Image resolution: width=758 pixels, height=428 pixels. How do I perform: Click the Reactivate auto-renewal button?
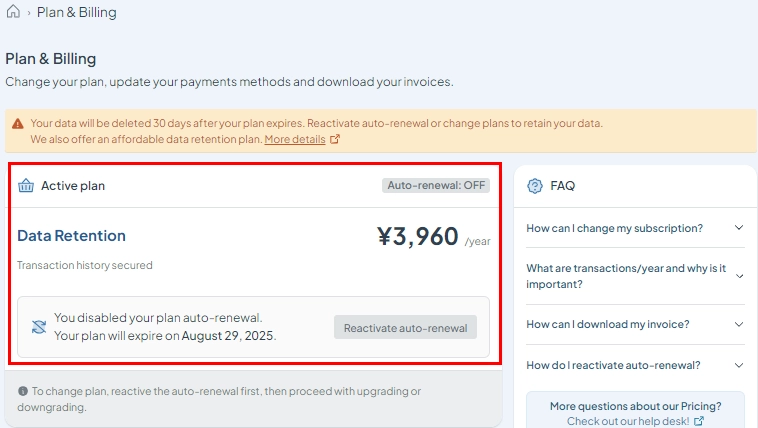click(x=405, y=327)
